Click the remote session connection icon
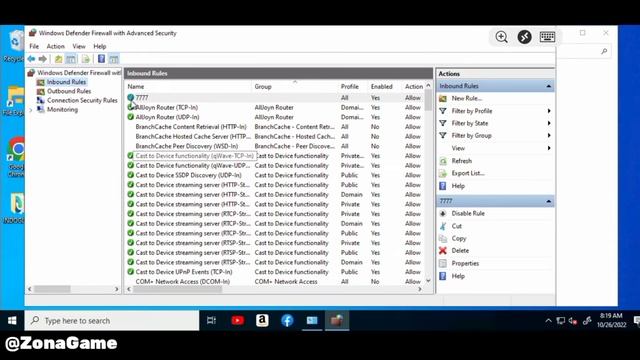The height and width of the screenshot is (360, 640). pos(524,37)
